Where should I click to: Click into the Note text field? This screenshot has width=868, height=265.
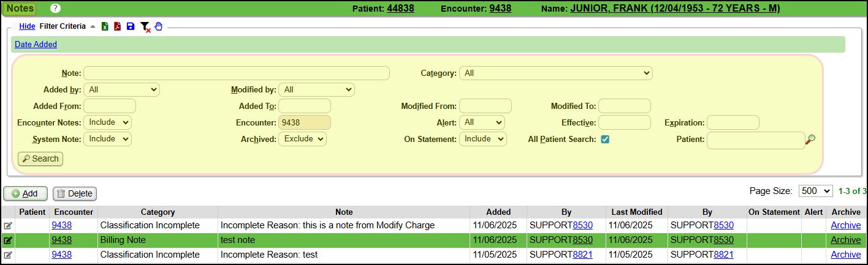tap(237, 73)
